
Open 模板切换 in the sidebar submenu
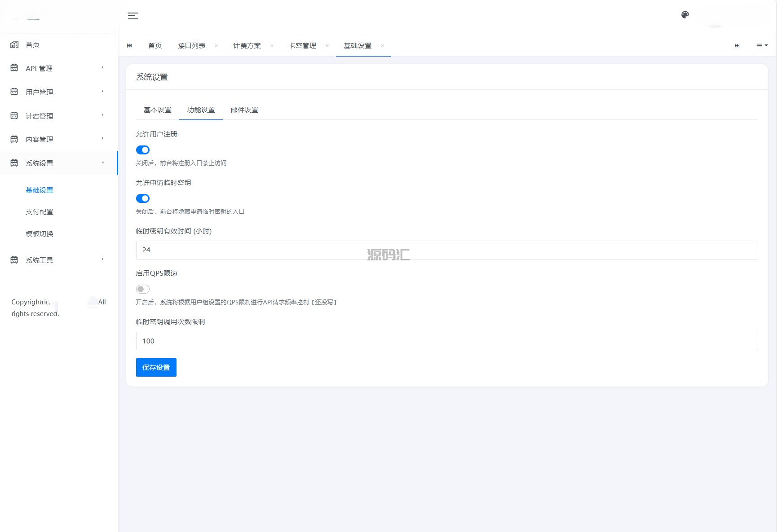40,234
